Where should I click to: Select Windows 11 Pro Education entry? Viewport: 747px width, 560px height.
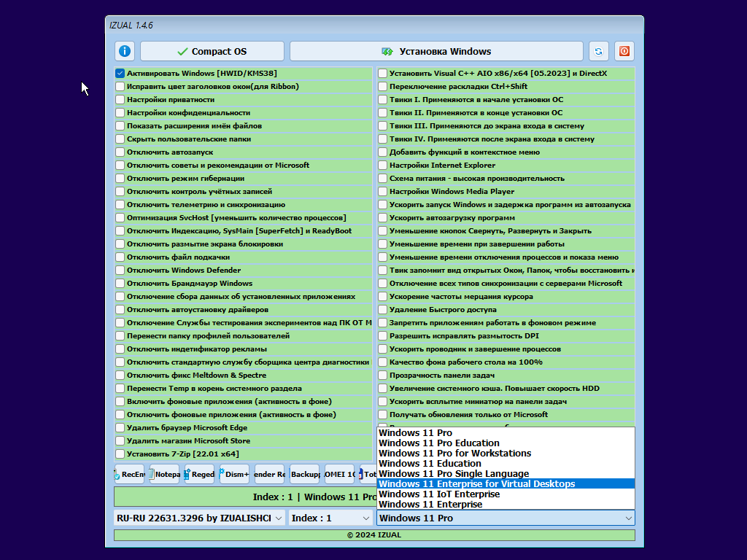click(x=506, y=443)
